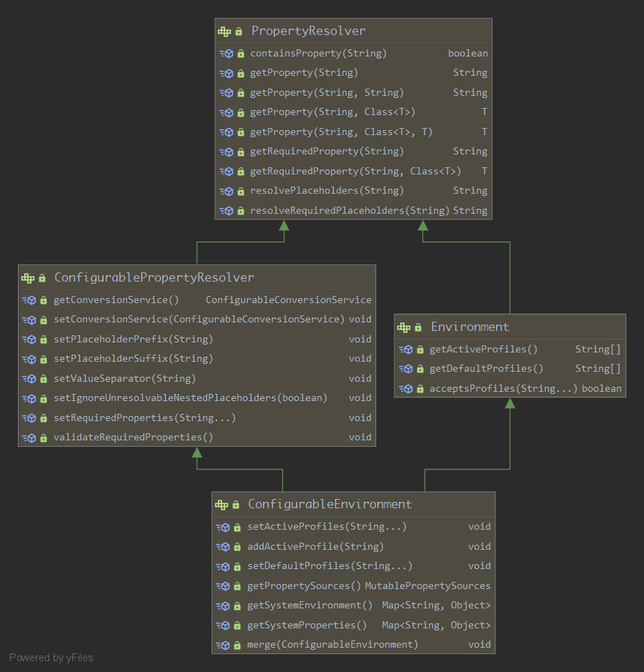Viewport: 644px width, 672px height.
Task: Select the containsProperty(String) method
Action: (318, 53)
